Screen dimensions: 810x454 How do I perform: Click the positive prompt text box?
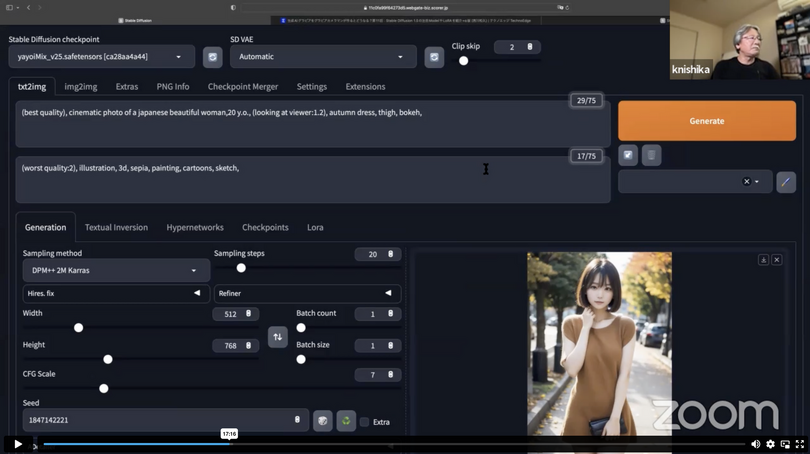(313, 124)
